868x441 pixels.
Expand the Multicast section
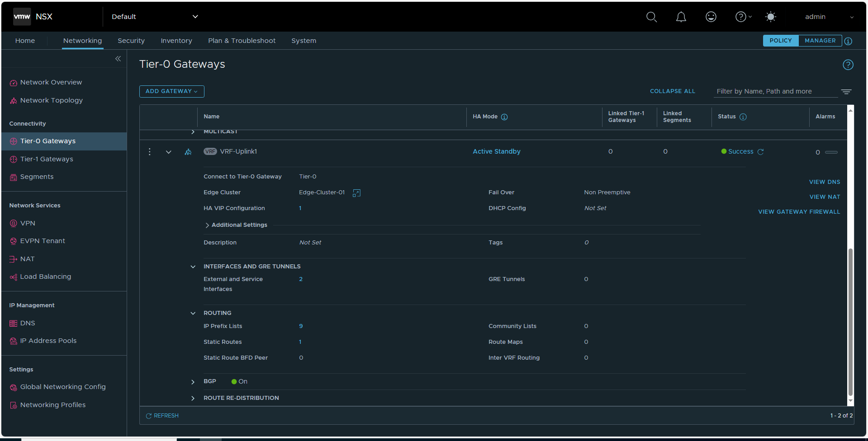pos(193,132)
